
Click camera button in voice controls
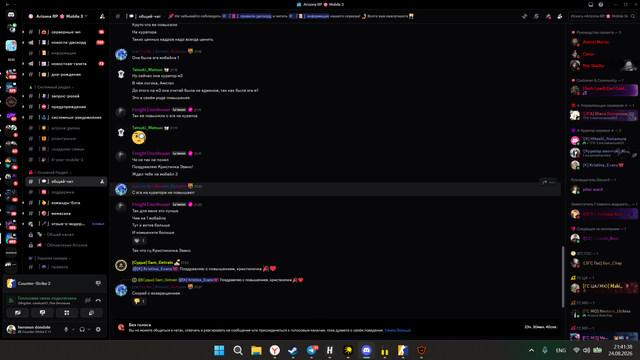click(18, 313)
